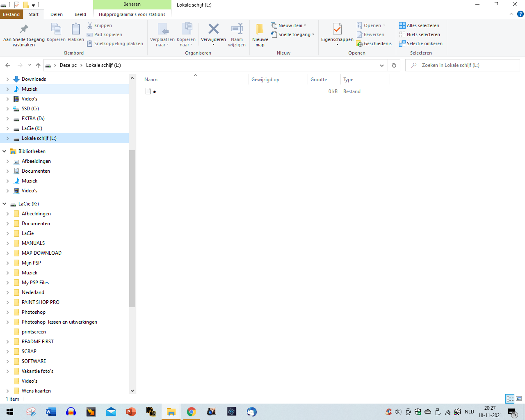Switch to large thumbnails view icon

tap(519, 399)
